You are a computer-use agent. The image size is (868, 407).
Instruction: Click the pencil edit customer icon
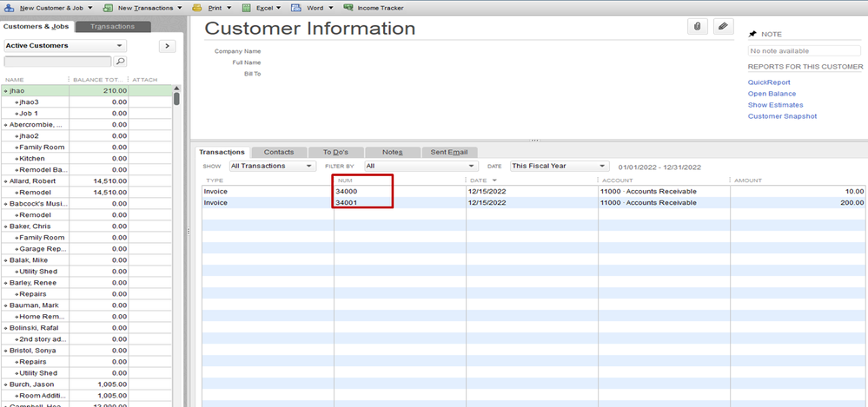point(723,27)
